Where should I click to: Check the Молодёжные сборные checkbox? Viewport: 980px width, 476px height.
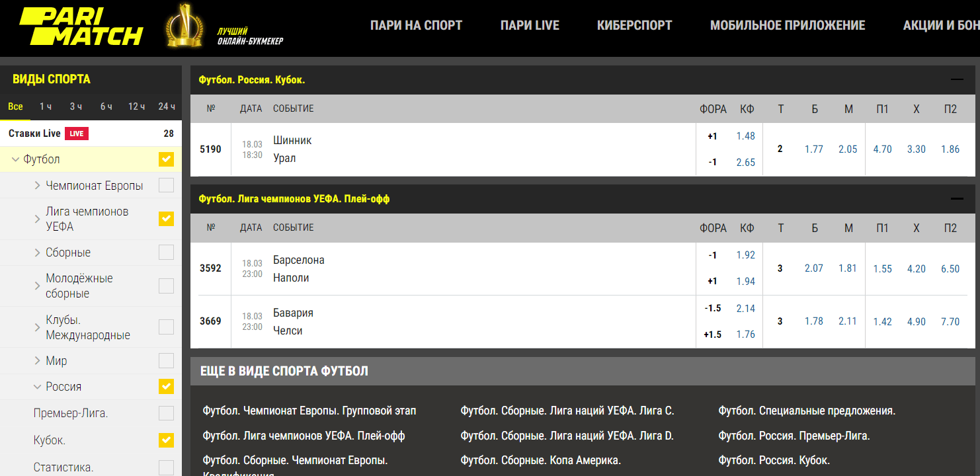click(x=166, y=286)
